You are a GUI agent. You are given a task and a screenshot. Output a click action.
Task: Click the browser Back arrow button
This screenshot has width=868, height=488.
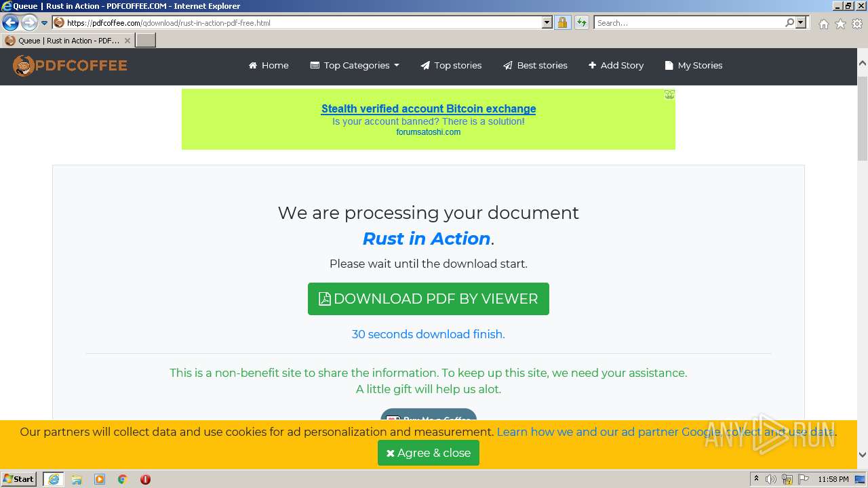point(10,22)
